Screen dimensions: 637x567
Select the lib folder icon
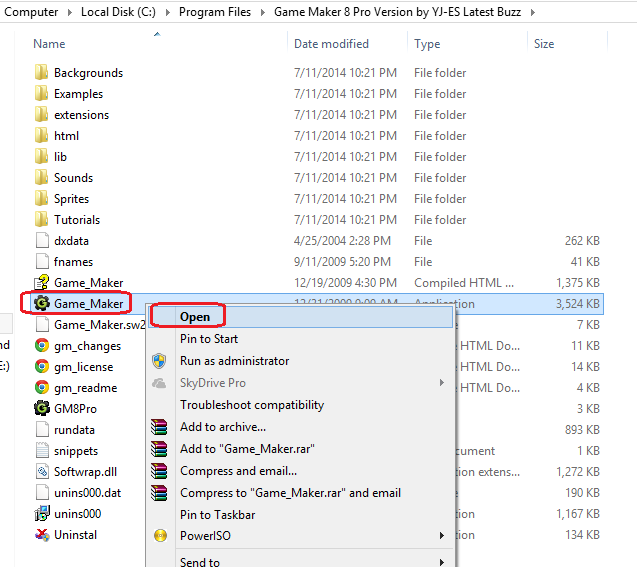(x=41, y=157)
